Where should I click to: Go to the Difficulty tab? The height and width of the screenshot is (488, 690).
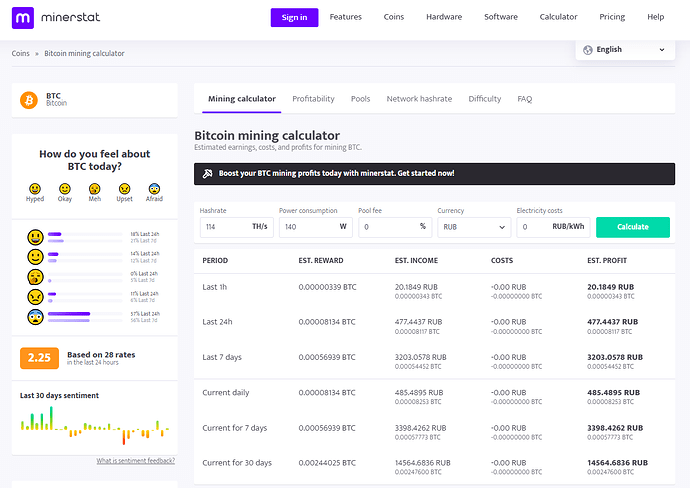485,99
